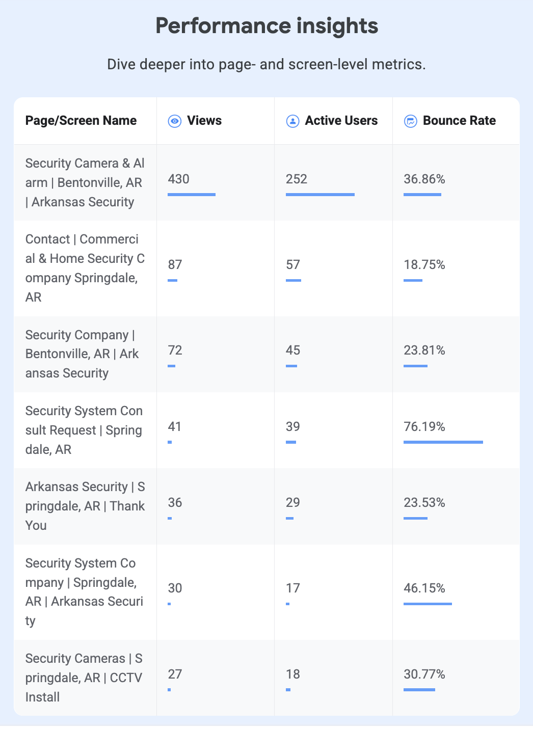Image resolution: width=533 pixels, height=756 pixels.
Task: Click the bar under 46.15% bounce rate
Action: tap(428, 604)
